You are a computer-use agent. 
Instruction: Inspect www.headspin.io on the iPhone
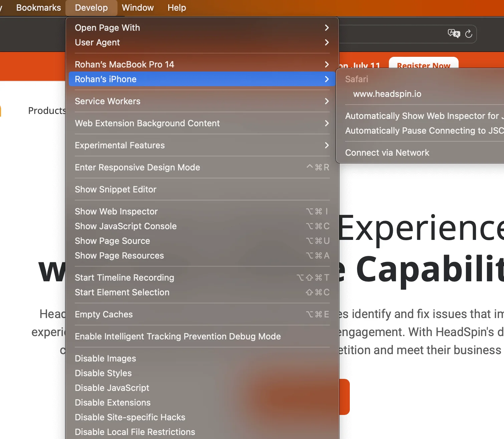pyautogui.click(x=422, y=94)
